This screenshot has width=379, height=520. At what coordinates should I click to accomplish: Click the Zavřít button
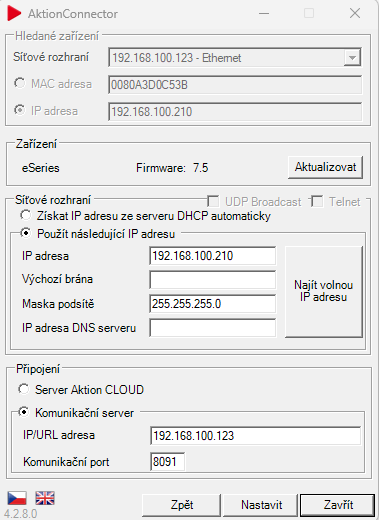pos(338,505)
